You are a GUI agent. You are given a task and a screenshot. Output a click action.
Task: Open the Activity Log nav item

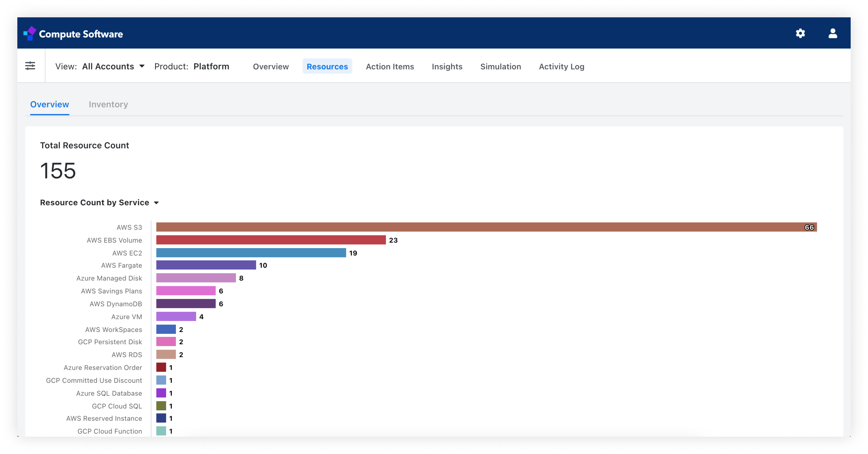coord(561,66)
